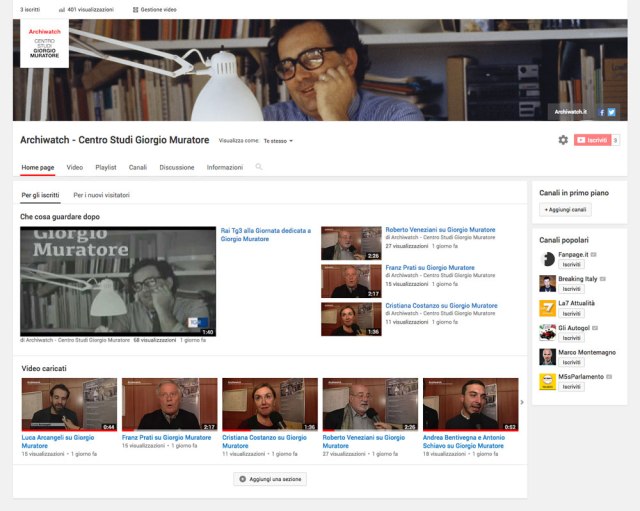640x511 pixels.
Task: Open channel settings gear icon
Action: tap(563, 140)
